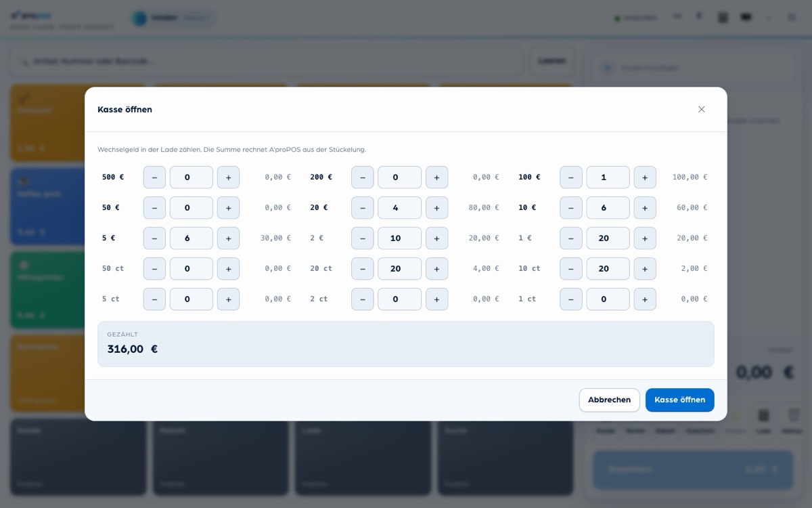Add one 1 ct coin with plus
Screen dimensions: 812x508
[x=645, y=299]
